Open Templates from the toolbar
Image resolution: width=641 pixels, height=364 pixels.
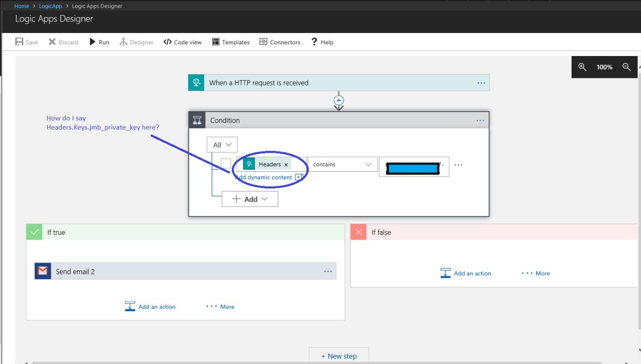click(231, 42)
